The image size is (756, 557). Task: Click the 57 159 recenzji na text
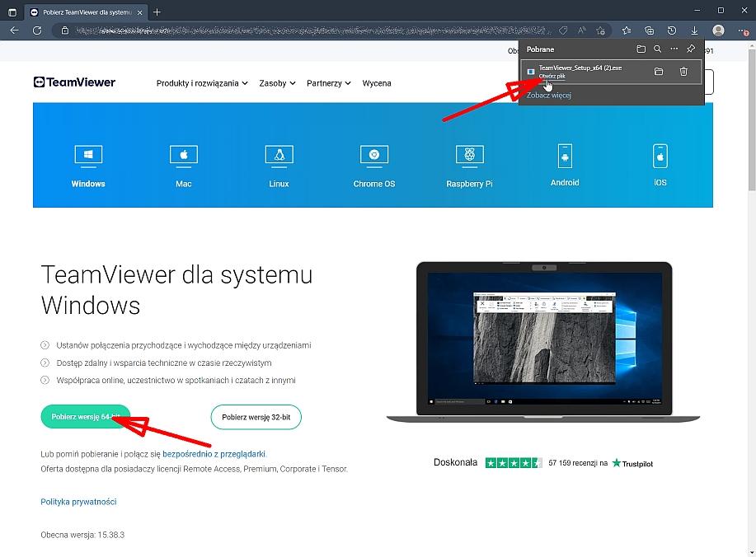(578, 463)
